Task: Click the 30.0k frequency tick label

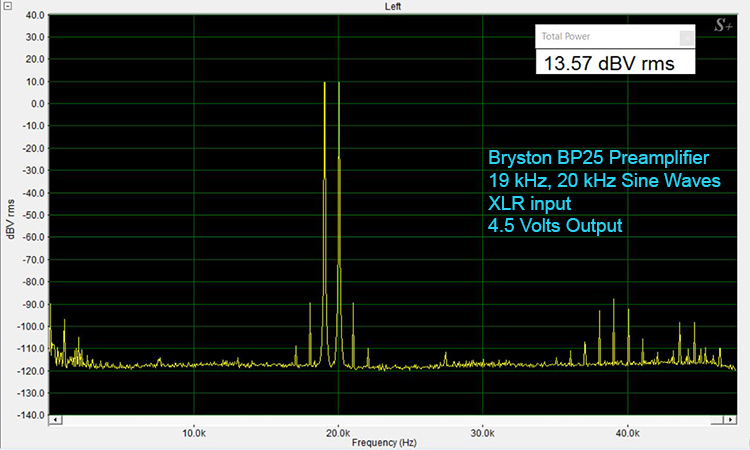Action: (482, 432)
